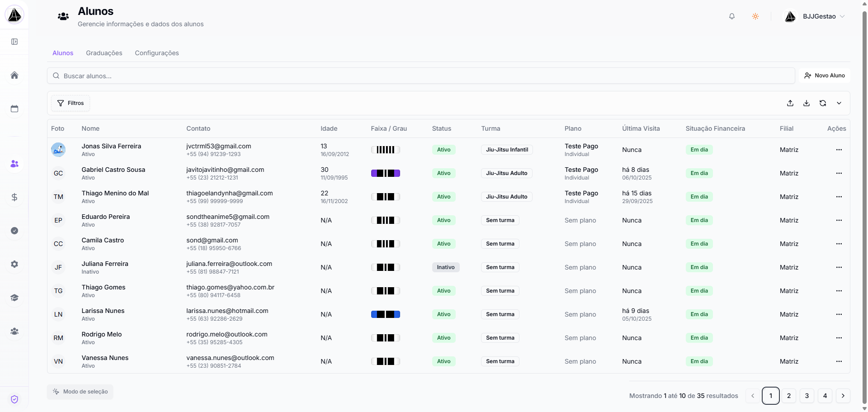This screenshot has height=412, width=868.
Task: Go to page 3 of results
Action: tap(807, 396)
